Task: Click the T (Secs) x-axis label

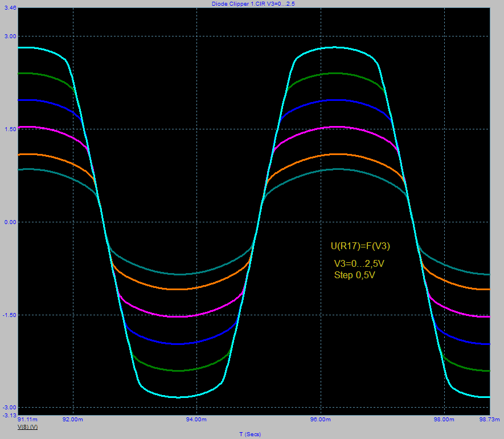Action: 251,434
